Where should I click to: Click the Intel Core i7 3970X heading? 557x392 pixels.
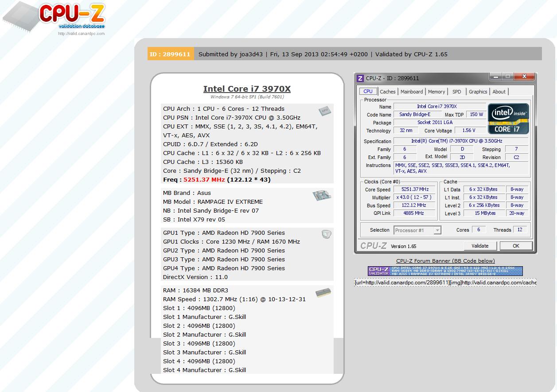tap(247, 89)
